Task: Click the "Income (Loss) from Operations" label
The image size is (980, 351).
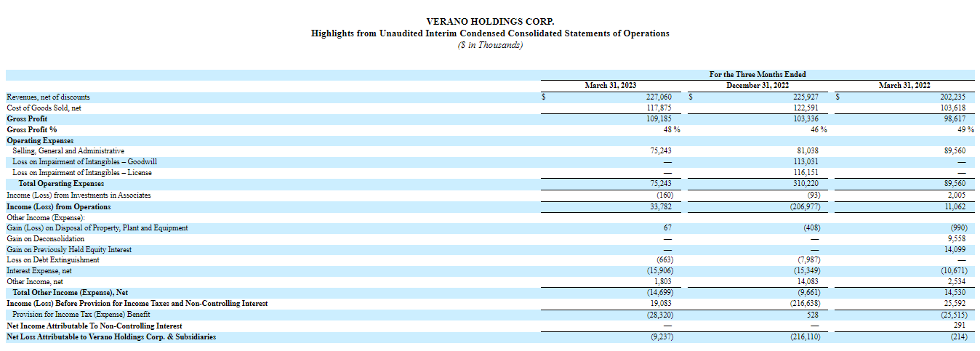Action: 59,206
